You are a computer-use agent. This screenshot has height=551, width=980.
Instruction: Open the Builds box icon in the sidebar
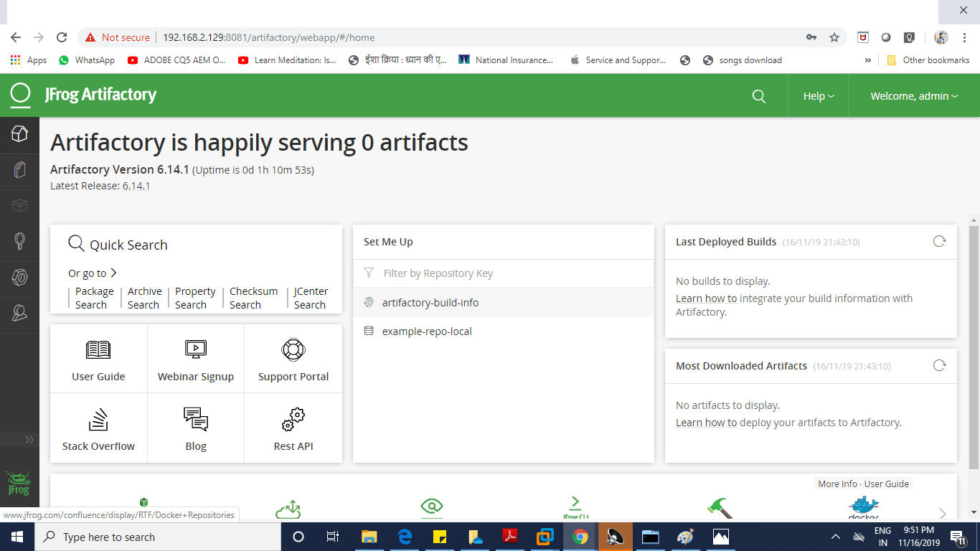pyautogui.click(x=19, y=206)
